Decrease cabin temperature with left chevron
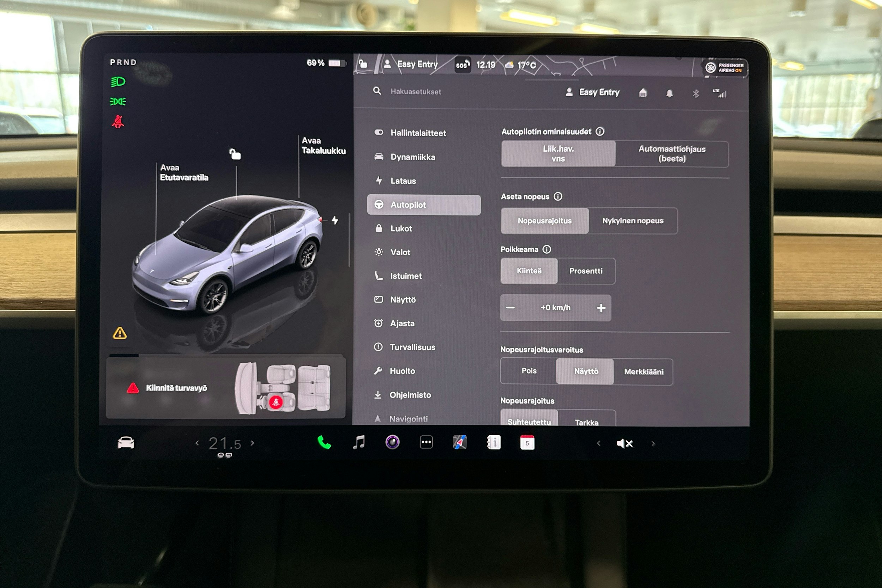Image resolution: width=882 pixels, height=588 pixels. tap(197, 443)
